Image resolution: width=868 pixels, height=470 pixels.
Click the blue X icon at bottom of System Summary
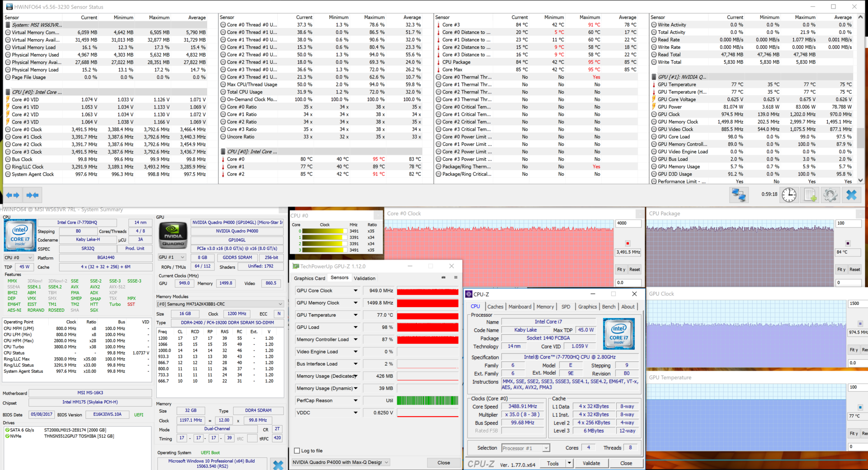pos(278,465)
